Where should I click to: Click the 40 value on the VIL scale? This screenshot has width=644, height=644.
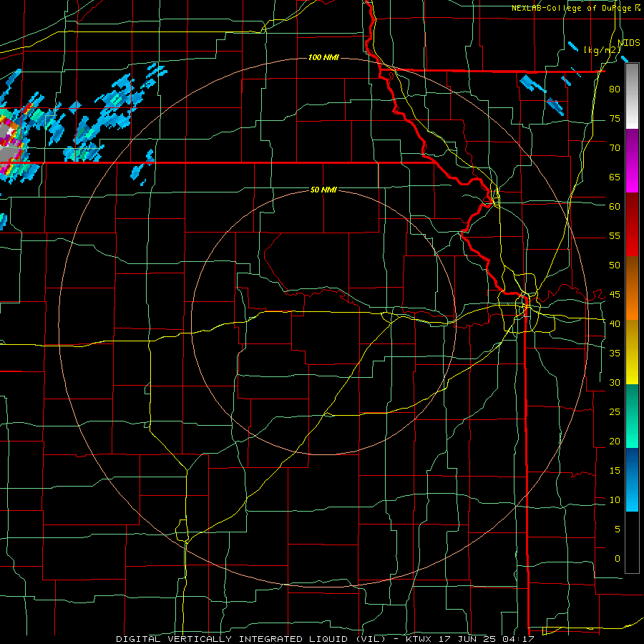(x=615, y=324)
